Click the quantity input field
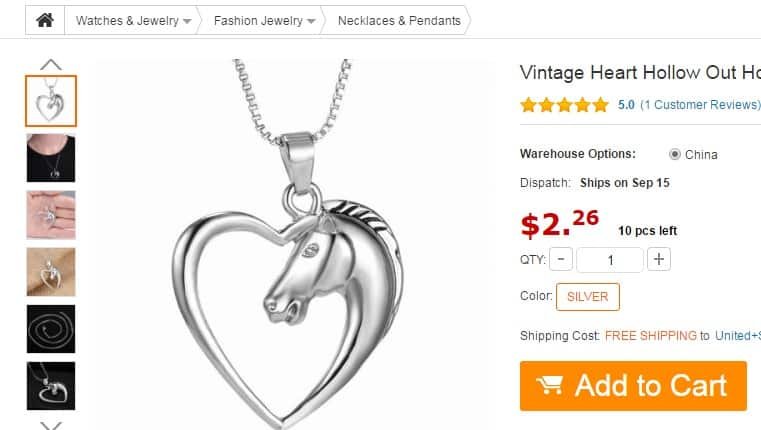 point(610,260)
